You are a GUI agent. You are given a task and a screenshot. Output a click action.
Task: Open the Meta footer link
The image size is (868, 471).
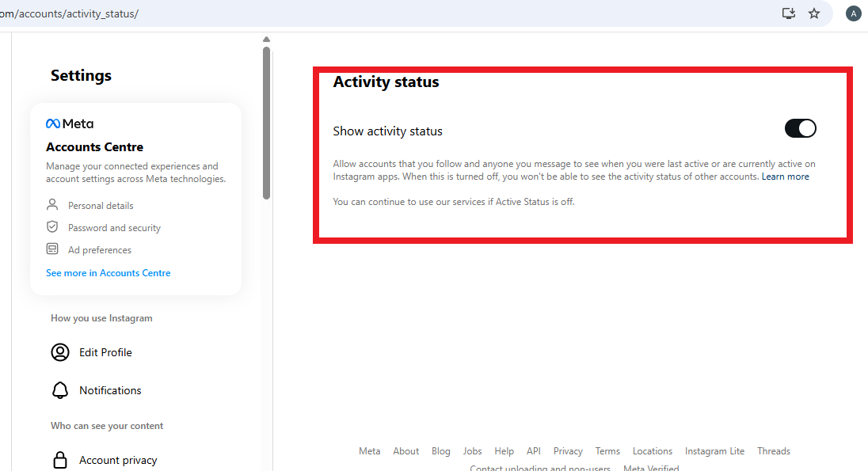tap(369, 451)
